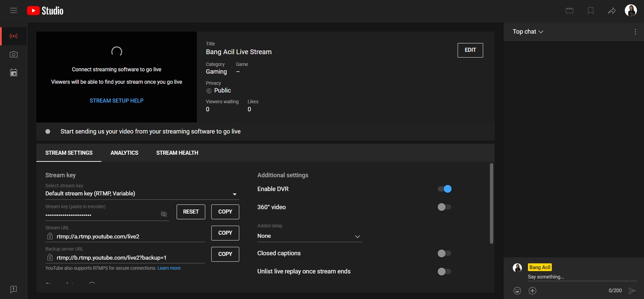The image size is (644, 299).
Task: Open the STREAM SETUP HELP link
Action: [116, 101]
